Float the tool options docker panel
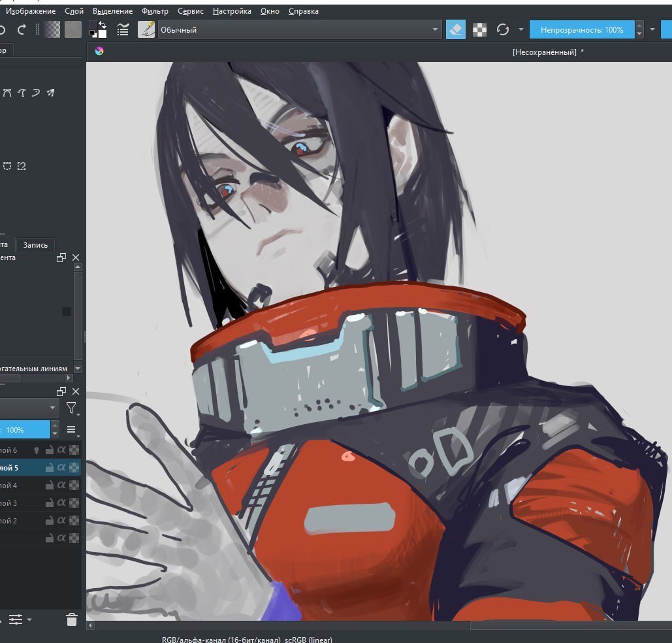The width and height of the screenshot is (672, 643). (x=61, y=257)
